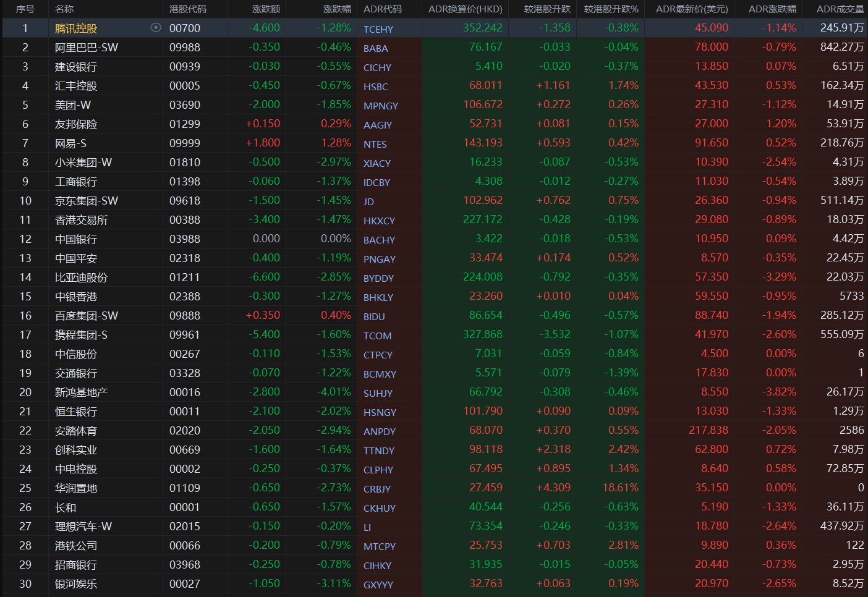Click ADR code MPNGY
Viewport: 868px width, 597px height.
coord(381,106)
